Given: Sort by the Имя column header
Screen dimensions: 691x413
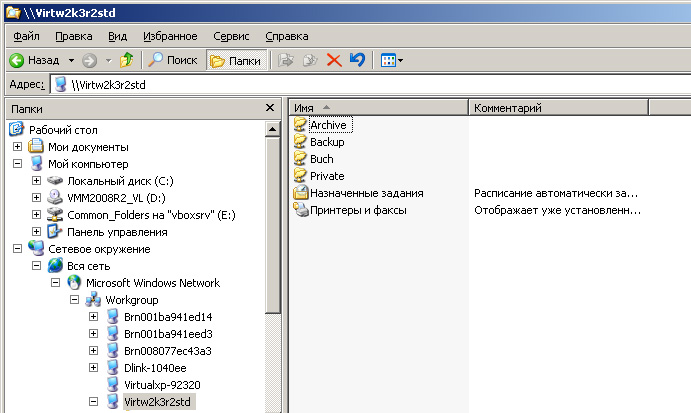Looking at the screenshot, I should coord(378,108).
